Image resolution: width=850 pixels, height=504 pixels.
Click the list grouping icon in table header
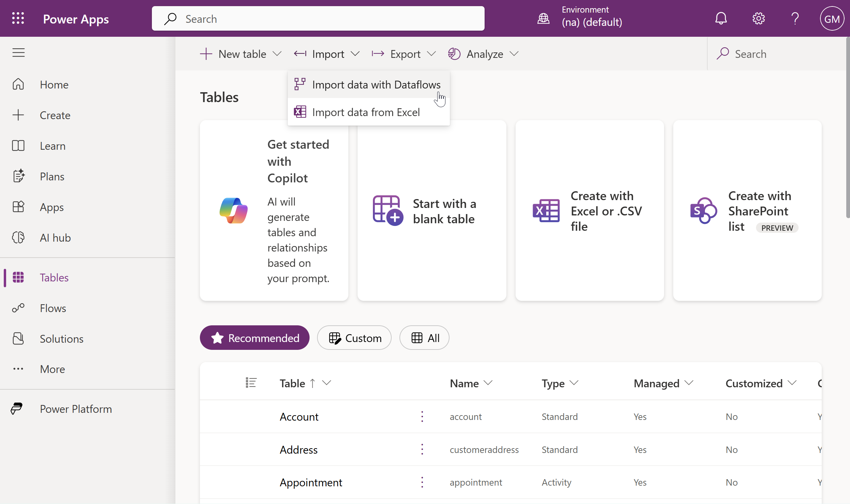point(251,383)
